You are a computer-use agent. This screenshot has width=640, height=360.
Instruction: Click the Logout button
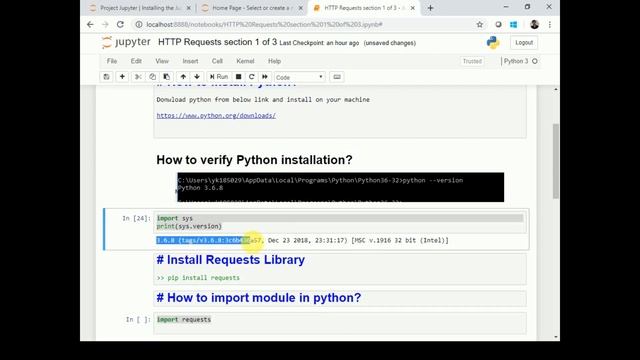click(x=524, y=42)
